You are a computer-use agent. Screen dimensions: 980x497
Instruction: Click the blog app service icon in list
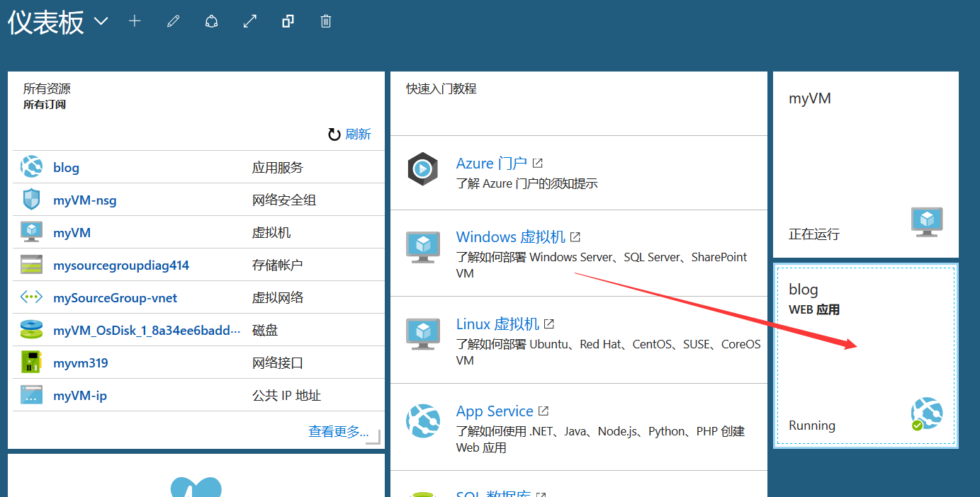click(31, 167)
